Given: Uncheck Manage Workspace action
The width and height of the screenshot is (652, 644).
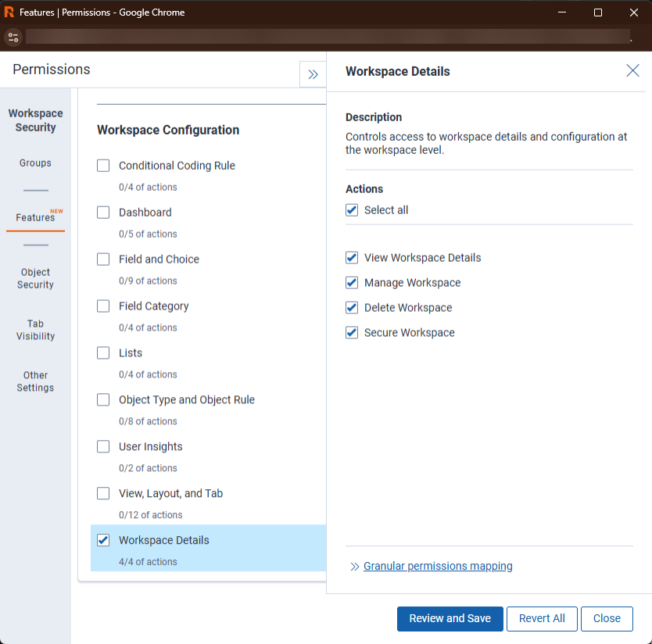Looking at the screenshot, I should coord(352,283).
